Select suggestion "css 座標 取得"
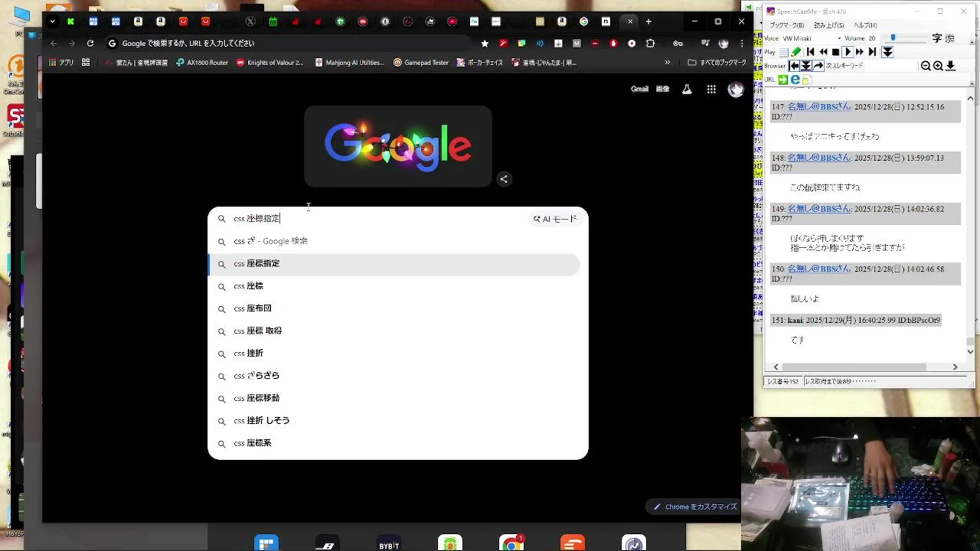Image resolution: width=980 pixels, height=551 pixels. tap(394, 331)
